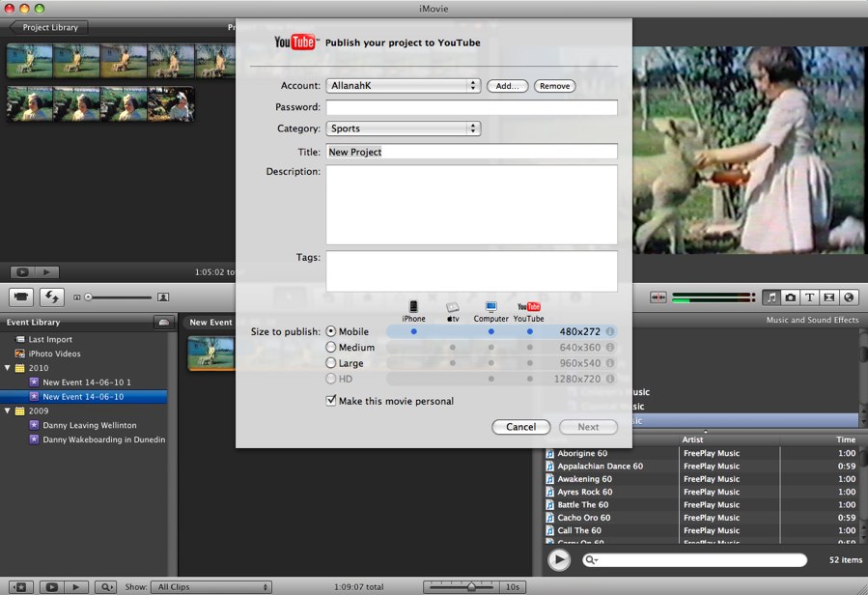Toggle the audio skimming button
This screenshot has width=868, height=595.
coord(658,297)
